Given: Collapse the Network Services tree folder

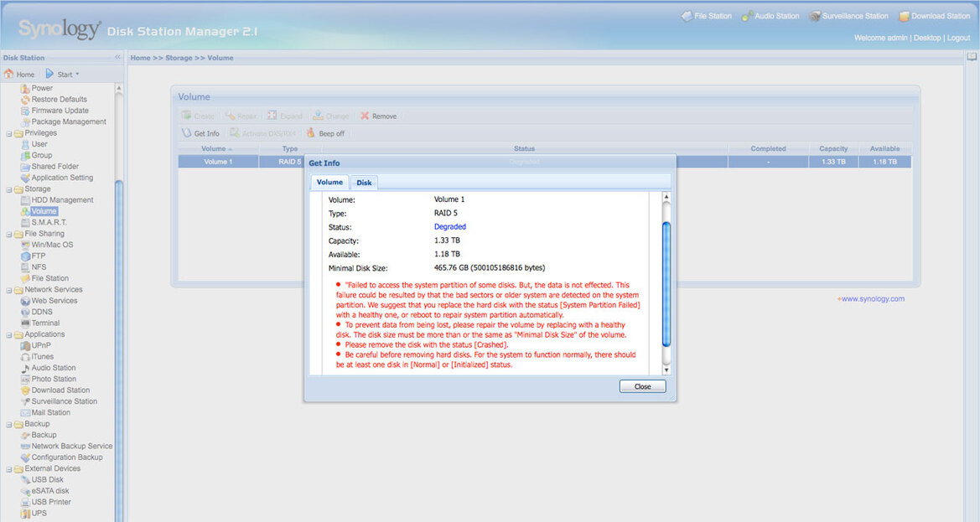Looking at the screenshot, I should pos(8,291).
